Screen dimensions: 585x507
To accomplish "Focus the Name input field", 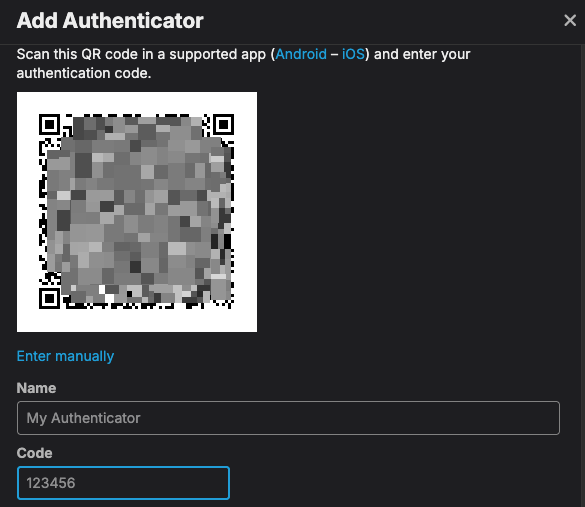I will (288, 418).
